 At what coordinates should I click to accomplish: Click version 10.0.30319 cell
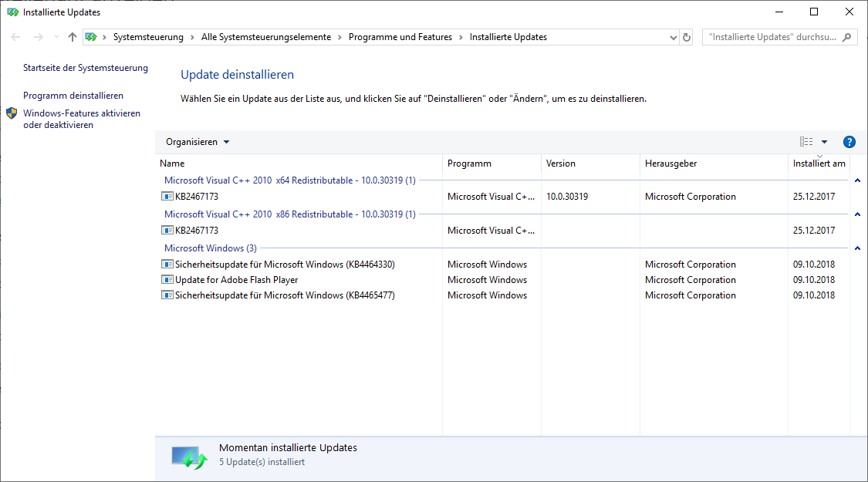click(567, 197)
